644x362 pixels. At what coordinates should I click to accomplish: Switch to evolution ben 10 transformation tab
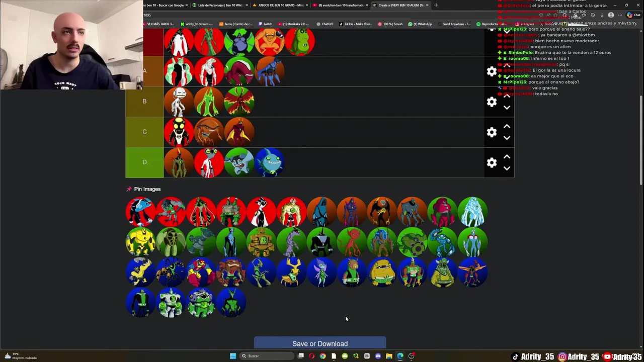[340, 5]
